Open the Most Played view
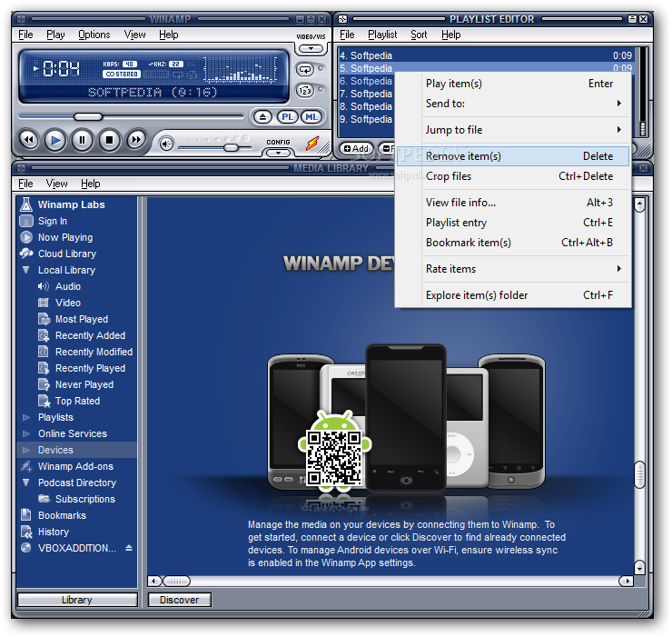This screenshot has height=637, width=672. tap(82, 319)
